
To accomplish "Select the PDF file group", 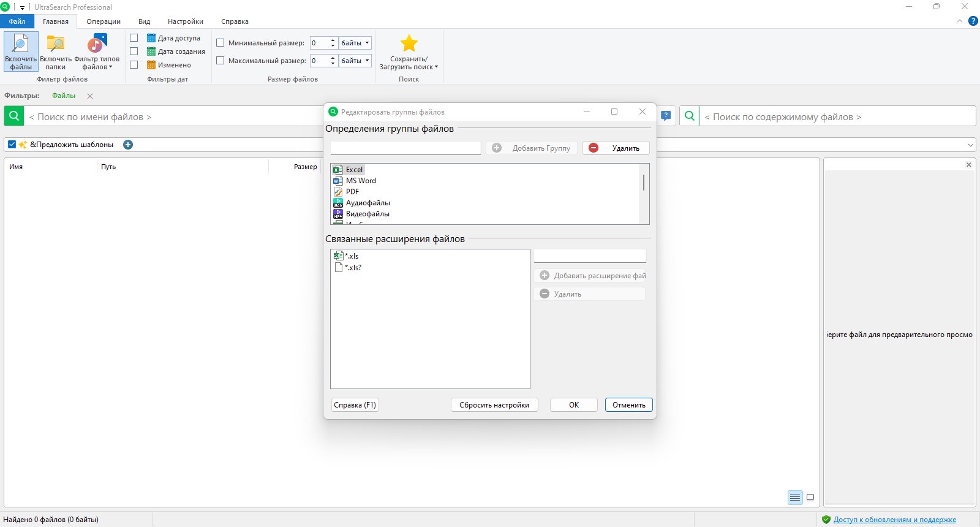I will coord(346,192).
